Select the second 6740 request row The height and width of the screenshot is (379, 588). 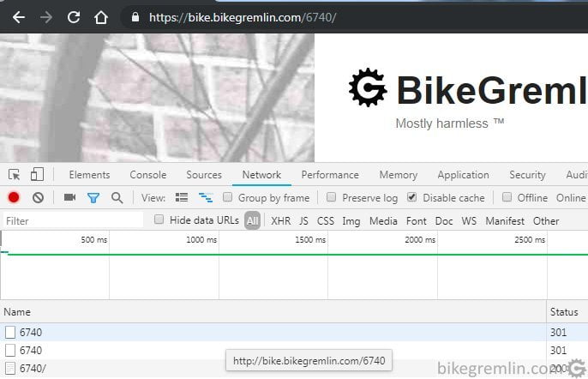pos(294,350)
